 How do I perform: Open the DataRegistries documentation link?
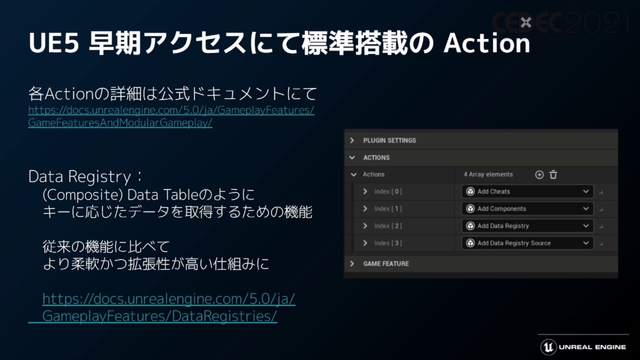162,307
